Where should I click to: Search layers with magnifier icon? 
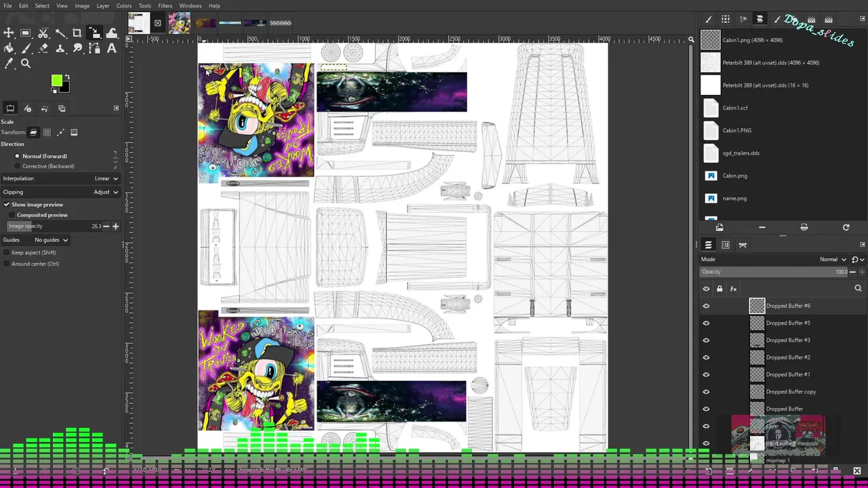(x=858, y=289)
